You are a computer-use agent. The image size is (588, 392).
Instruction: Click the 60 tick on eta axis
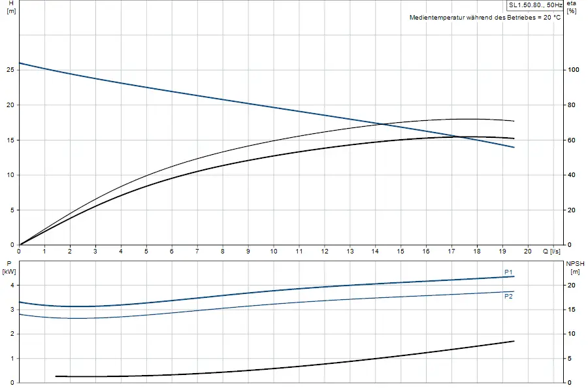[x=572, y=140]
